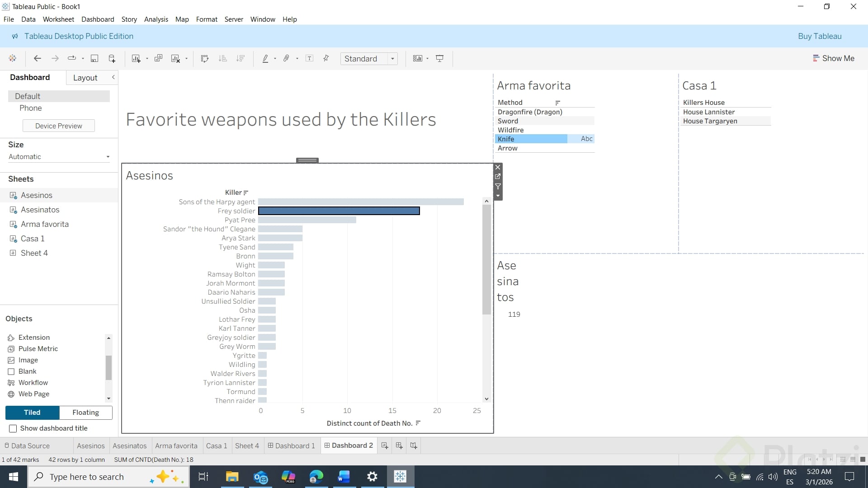Click the Undo back arrow
Screen dimensions: 868x488
38,58
